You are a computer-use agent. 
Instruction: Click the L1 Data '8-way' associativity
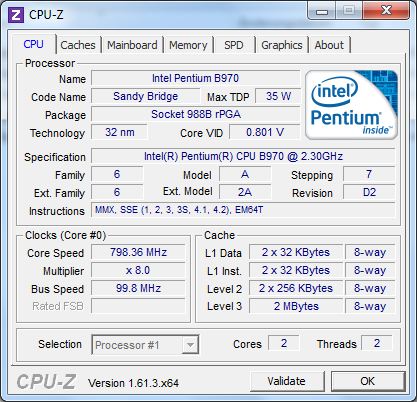click(x=370, y=252)
